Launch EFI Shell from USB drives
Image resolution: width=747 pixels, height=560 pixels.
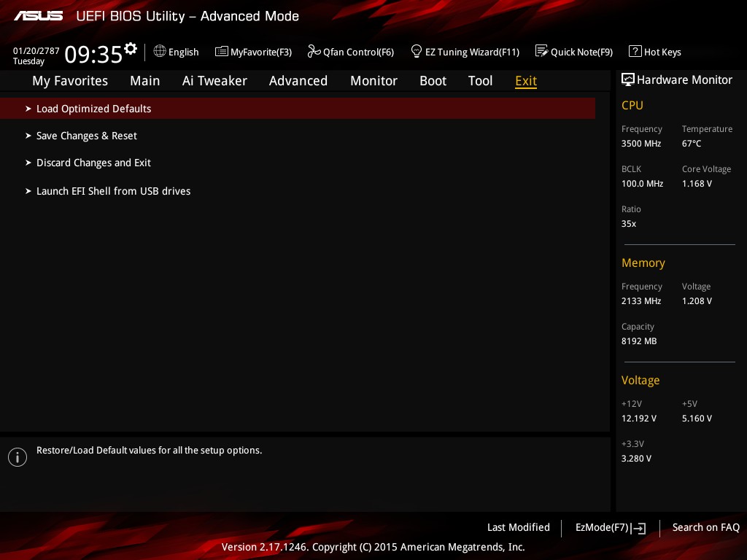(x=113, y=191)
